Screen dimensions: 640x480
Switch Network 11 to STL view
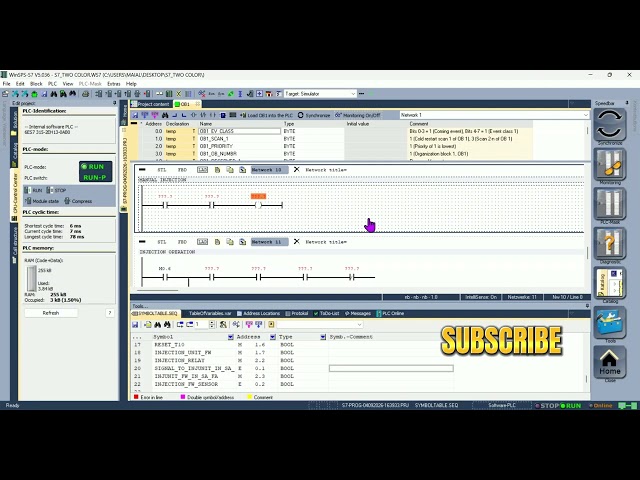pos(162,242)
